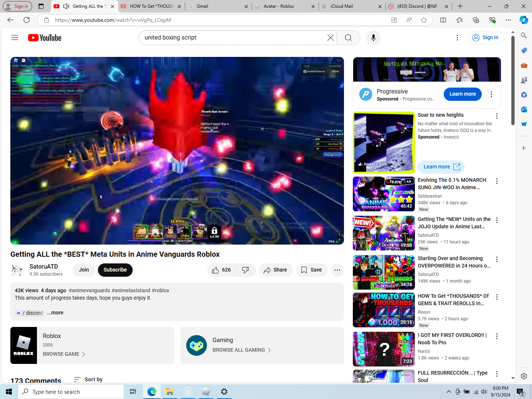
Task: Share this video
Action: 276,270
